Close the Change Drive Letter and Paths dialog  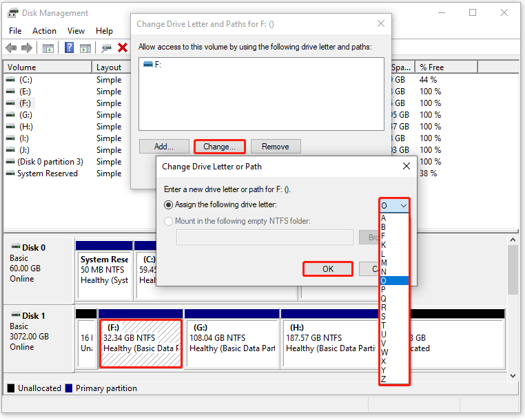click(x=381, y=24)
